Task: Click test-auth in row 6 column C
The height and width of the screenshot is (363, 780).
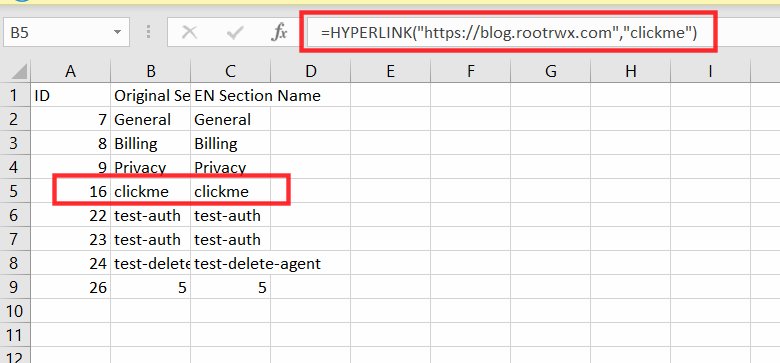Action: [230, 215]
